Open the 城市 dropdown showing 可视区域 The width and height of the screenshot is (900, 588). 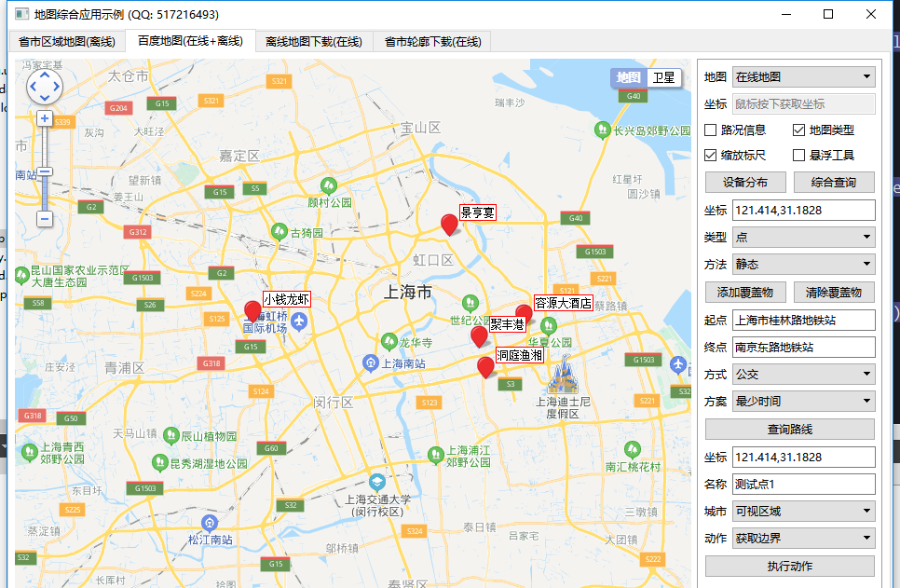(803, 511)
